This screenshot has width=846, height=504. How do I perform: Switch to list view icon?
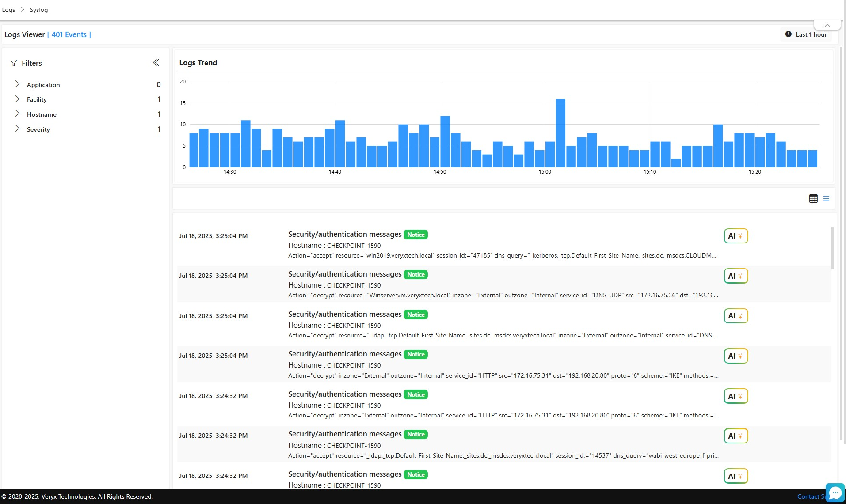pyautogui.click(x=826, y=199)
